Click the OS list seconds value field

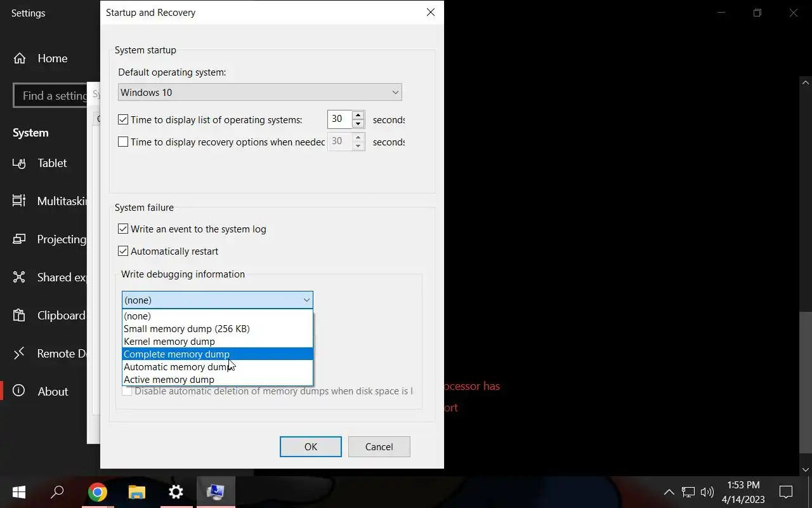[x=339, y=119]
